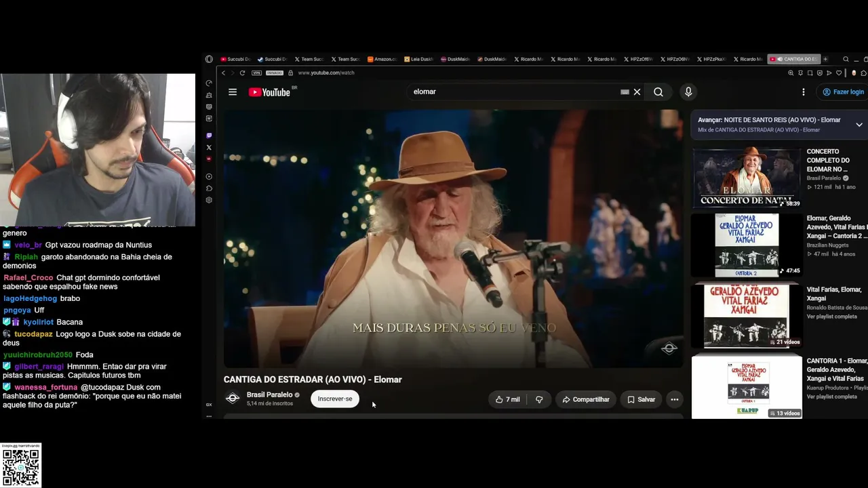Screen dimensions: 868x488
Task: Open 'Vital Farias, Elomar, Xangai' playlist title
Action: [x=834, y=293]
